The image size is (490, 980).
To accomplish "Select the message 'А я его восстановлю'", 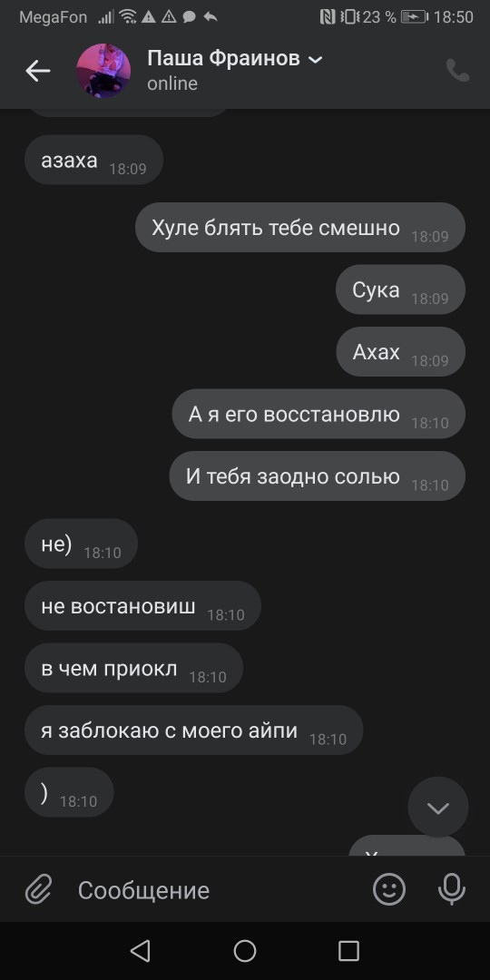I will pos(318,414).
